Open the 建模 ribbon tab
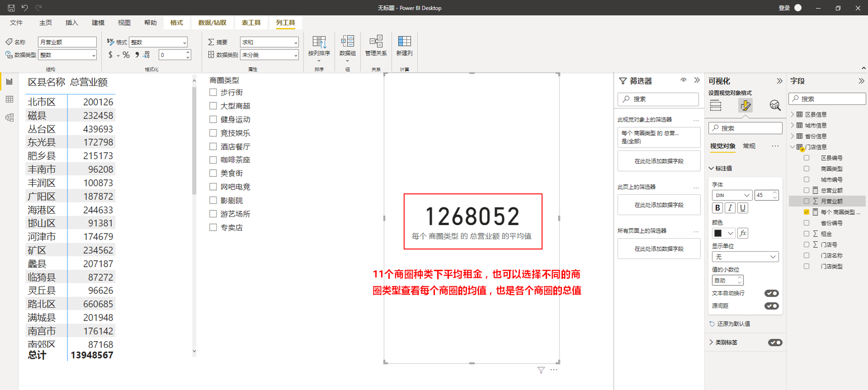This screenshot has width=868, height=390. click(98, 23)
